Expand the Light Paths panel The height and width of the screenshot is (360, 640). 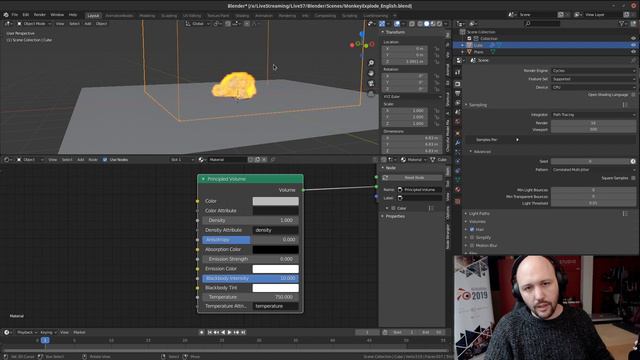click(479, 213)
